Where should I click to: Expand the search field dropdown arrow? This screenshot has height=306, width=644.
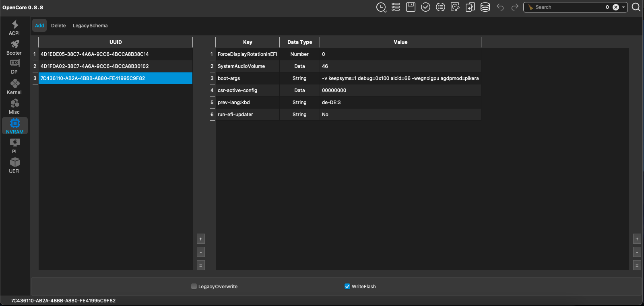(623, 7)
